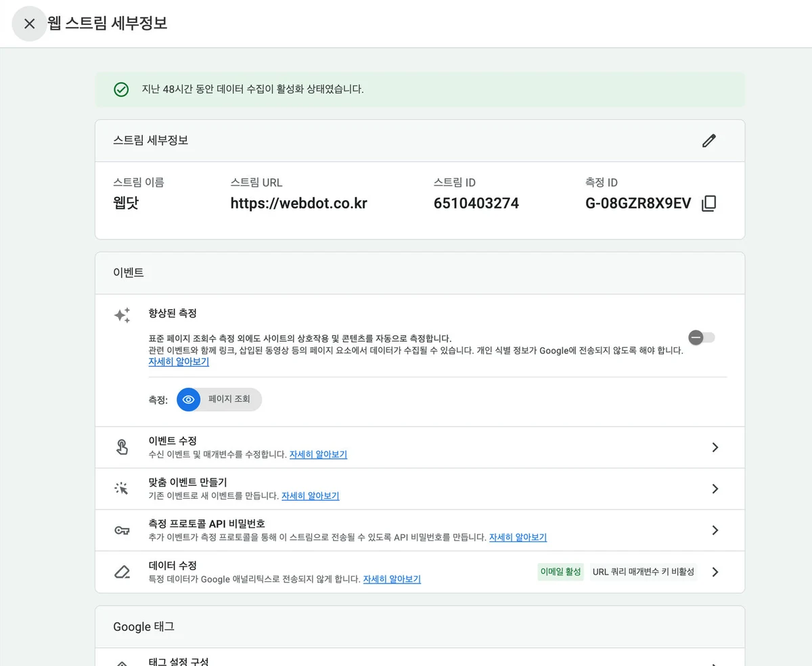Click the URL 쿼리 매개변수 키 비활성 badge

(x=644, y=572)
